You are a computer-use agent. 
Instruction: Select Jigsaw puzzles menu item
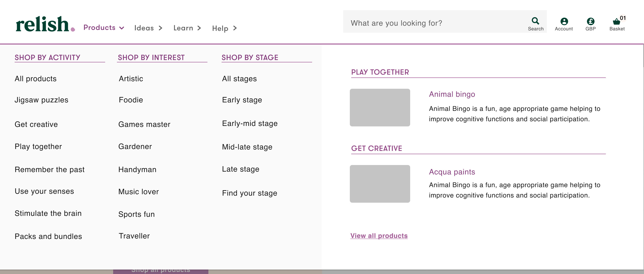41,100
